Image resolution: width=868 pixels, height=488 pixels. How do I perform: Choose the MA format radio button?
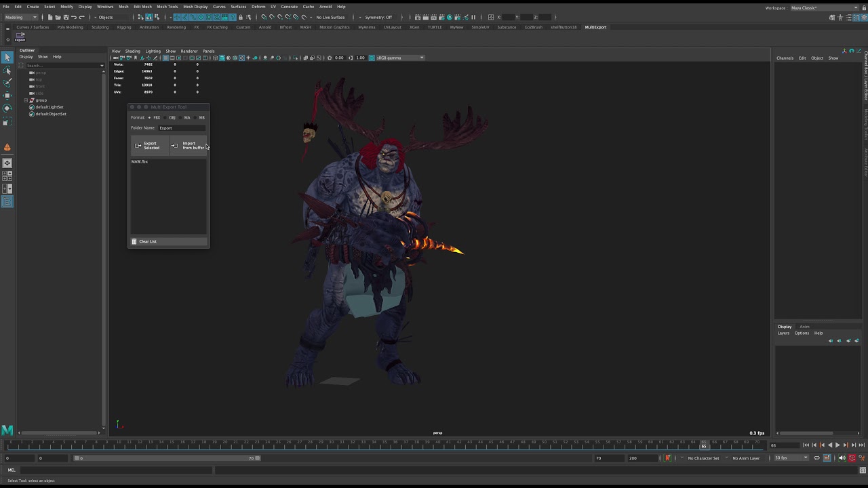pos(180,118)
